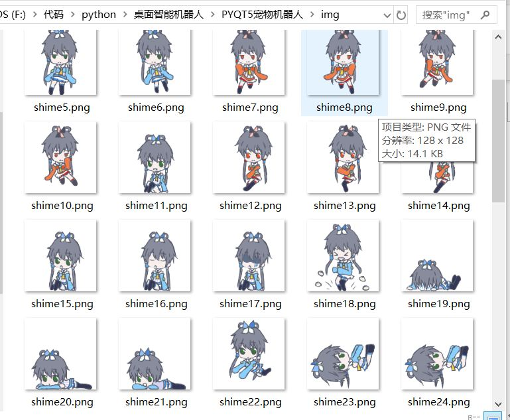Select the shime13.png image thumbnail

343,157
